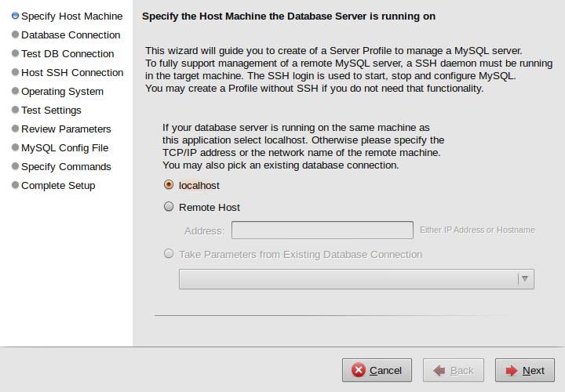Select the MySQL Config File step label
565x392 pixels.
64,147
